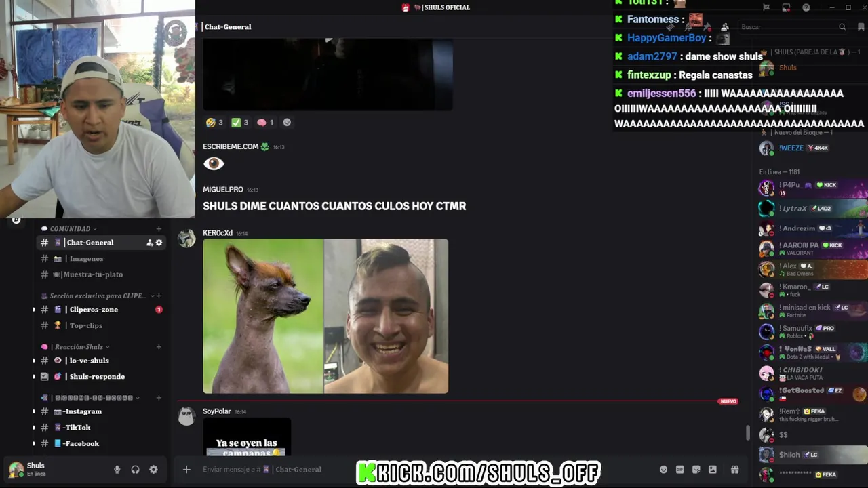Image resolution: width=868 pixels, height=488 pixels.
Task: Open member !CHIBIDOKI in member list
Action: pos(812,373)
